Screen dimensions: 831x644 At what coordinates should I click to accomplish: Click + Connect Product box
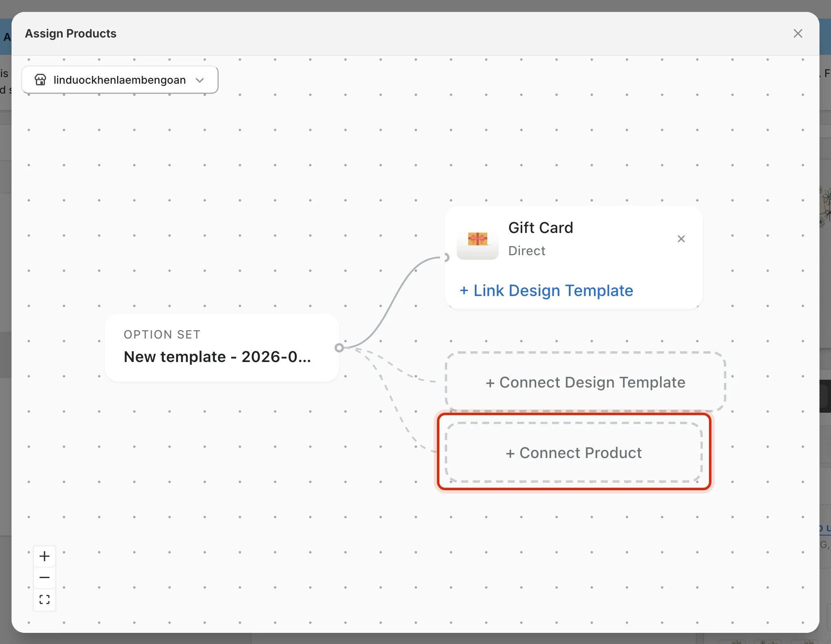coord(574,453)
